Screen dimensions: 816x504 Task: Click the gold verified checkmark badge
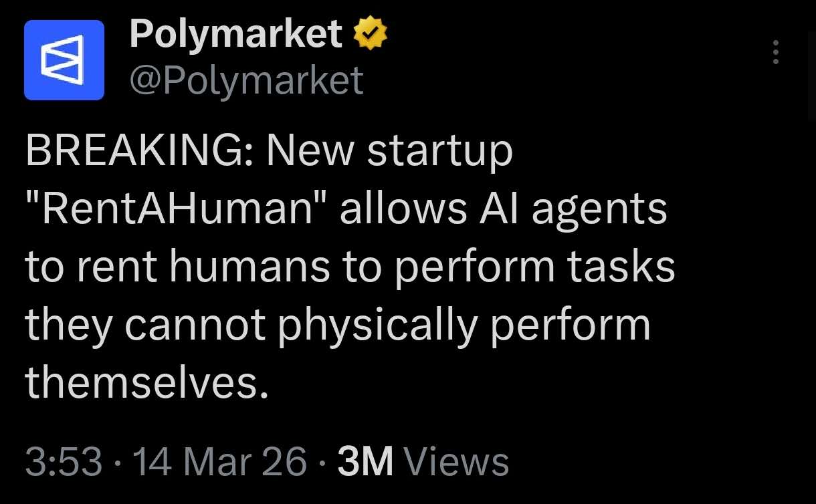[371, 34]
